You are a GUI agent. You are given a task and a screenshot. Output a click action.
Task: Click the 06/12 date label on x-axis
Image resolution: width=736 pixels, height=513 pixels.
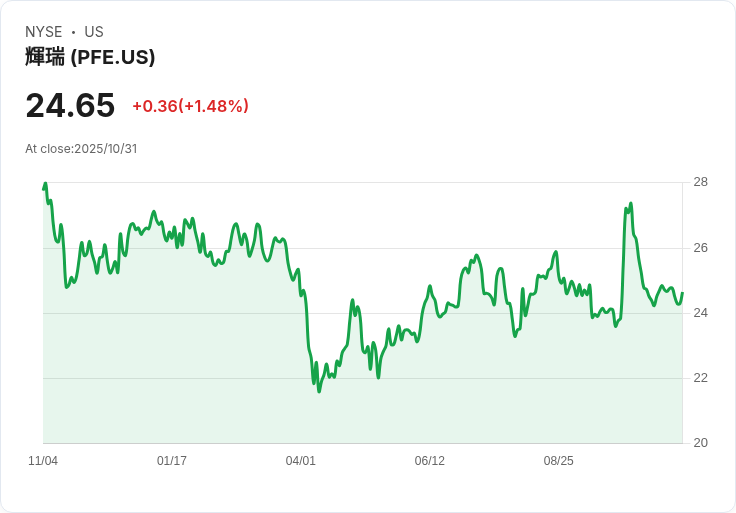pos(430,461)
